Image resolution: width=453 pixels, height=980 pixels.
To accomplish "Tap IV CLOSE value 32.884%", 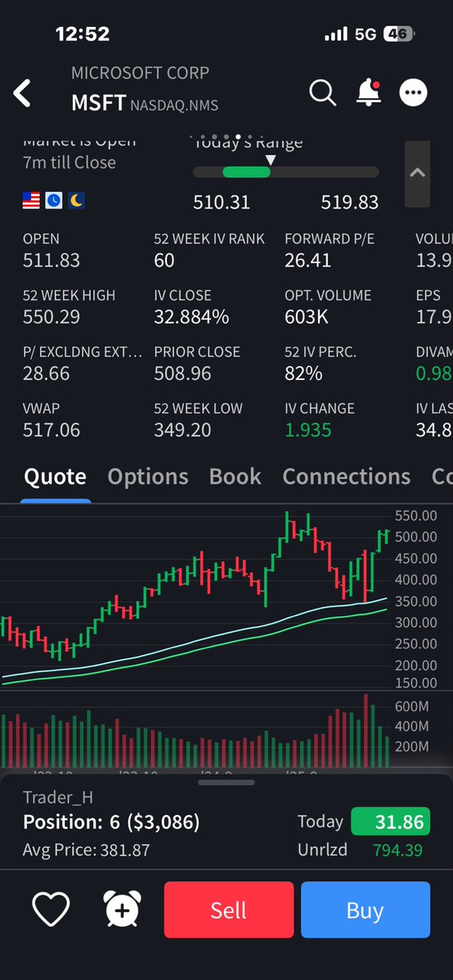I will [x=191, y=317].
